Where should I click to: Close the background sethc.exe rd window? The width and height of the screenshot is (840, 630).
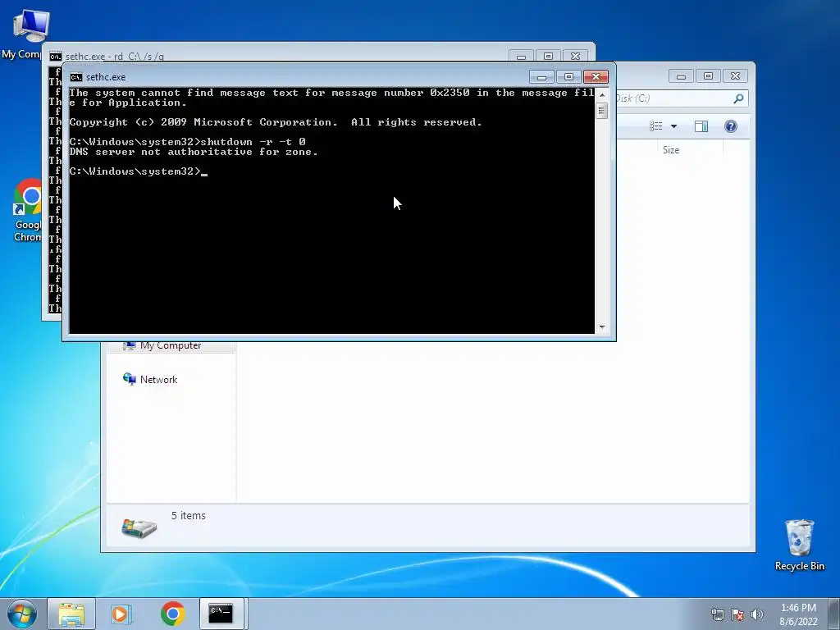pyautogui.click(x=575, y=57)
